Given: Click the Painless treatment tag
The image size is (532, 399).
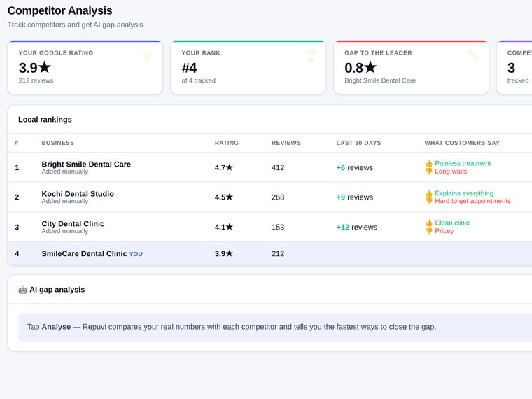Looking at the screenshot, I should point(463,163).
